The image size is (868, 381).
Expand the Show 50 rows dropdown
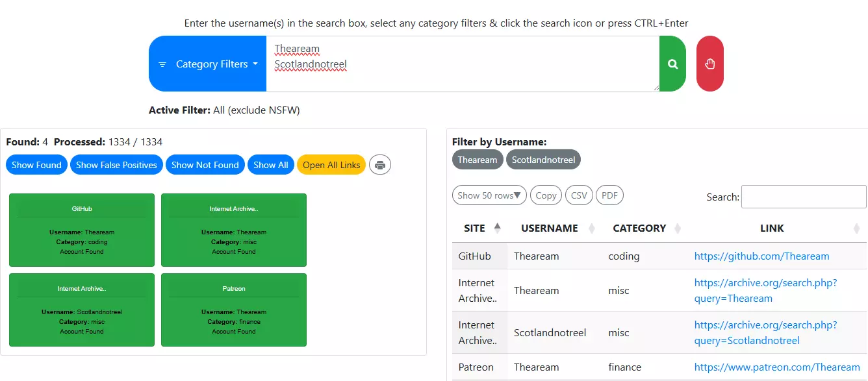click(489, 195)
